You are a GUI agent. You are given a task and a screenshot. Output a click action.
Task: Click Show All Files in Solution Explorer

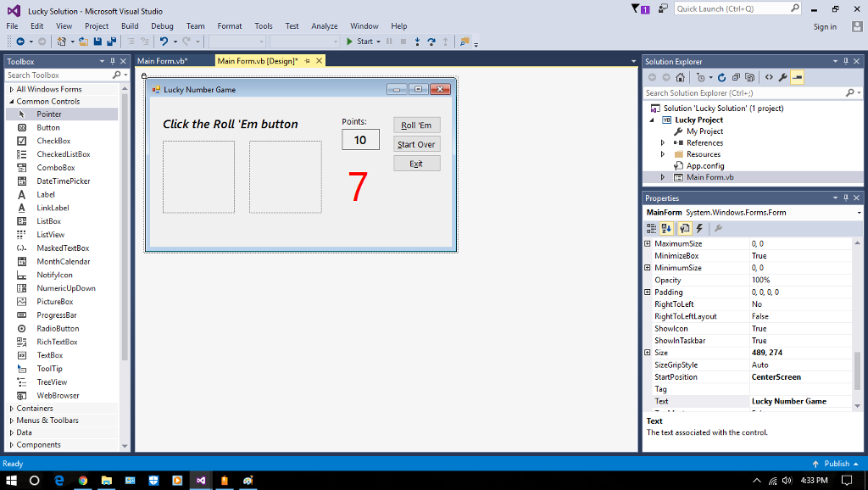[748, 76]
